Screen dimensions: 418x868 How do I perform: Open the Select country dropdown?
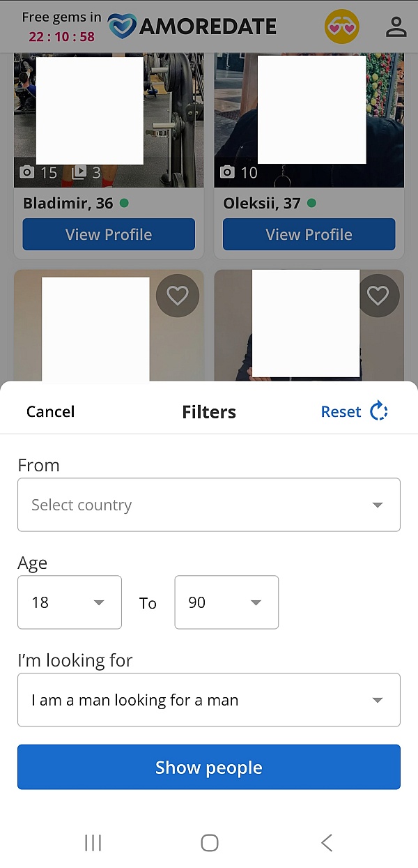click(x=209, y=505)
